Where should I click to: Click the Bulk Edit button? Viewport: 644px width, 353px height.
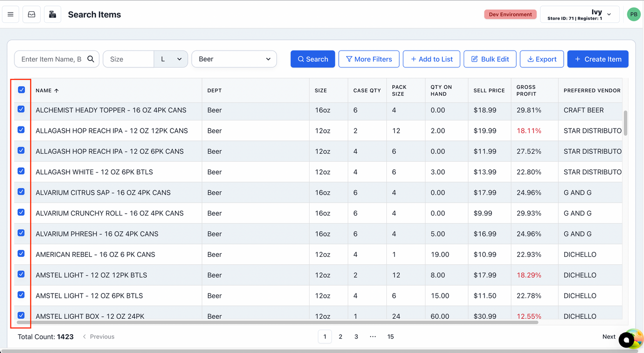(489, 59)
